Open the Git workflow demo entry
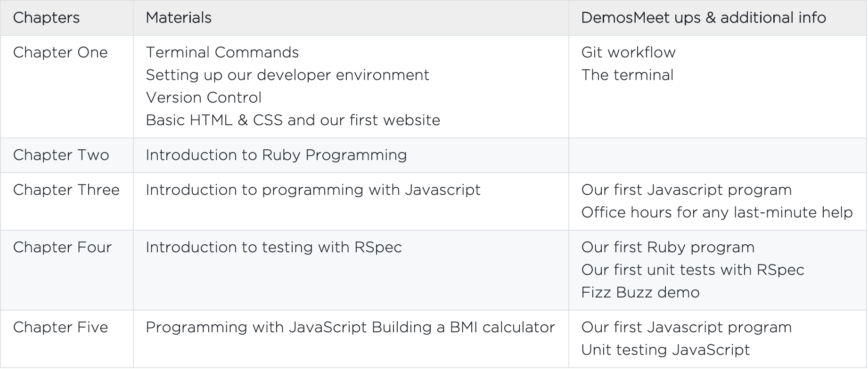This screenshot has width=868, height=369. (628, 52)
